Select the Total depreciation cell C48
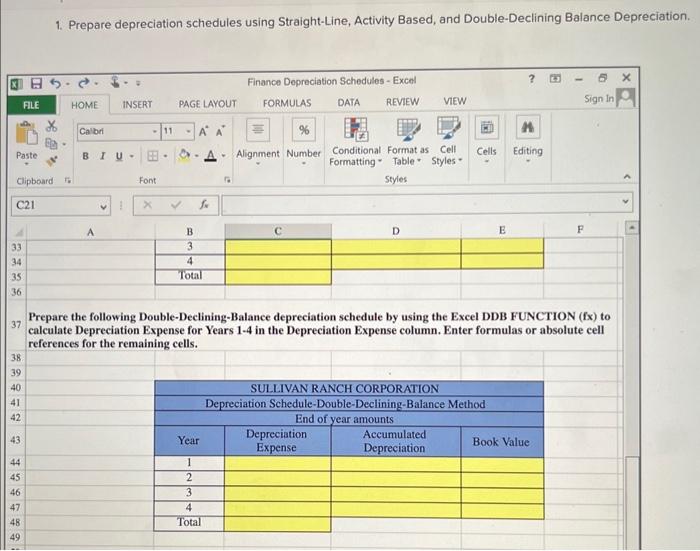Screen dimensions: 700x551 pos(277,524)
